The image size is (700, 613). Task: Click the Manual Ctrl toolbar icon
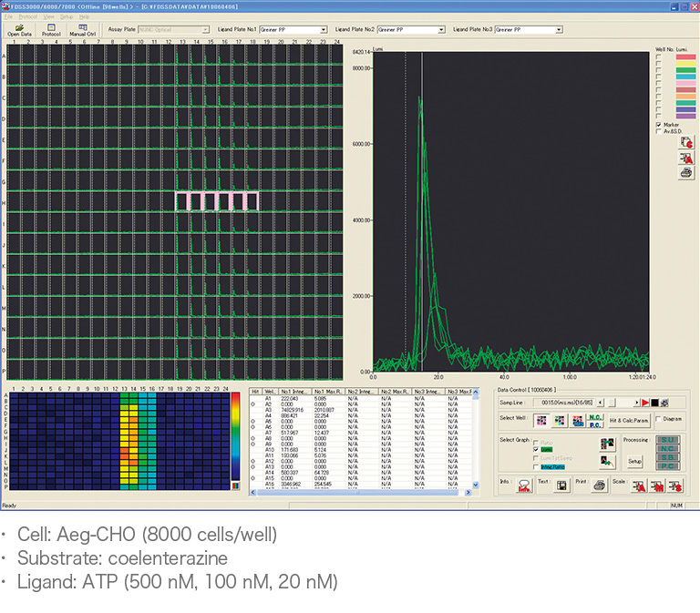[x=82, y=30]
